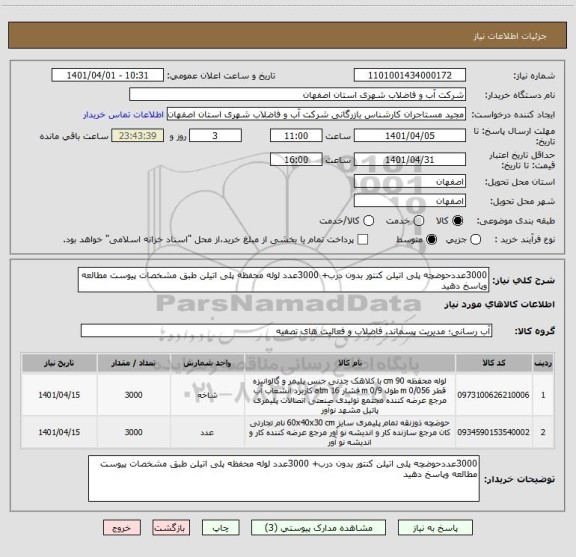Click the days remaining field showing 3

[x=215, y=136]
